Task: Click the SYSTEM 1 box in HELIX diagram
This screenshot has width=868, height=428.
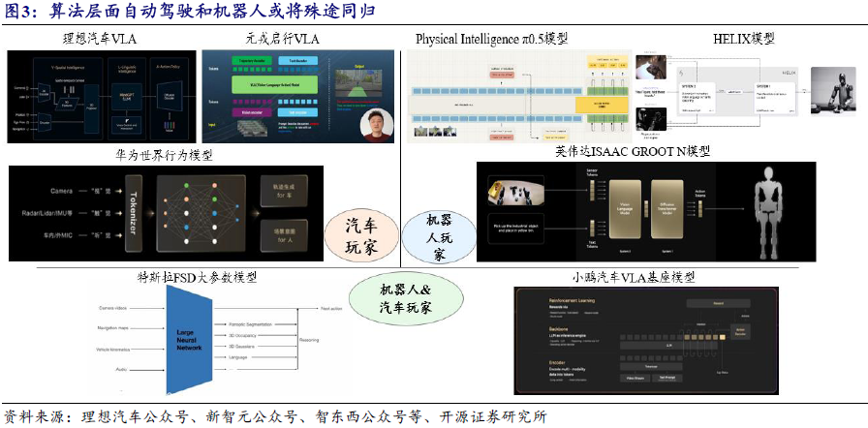Action: click(775, 99)
